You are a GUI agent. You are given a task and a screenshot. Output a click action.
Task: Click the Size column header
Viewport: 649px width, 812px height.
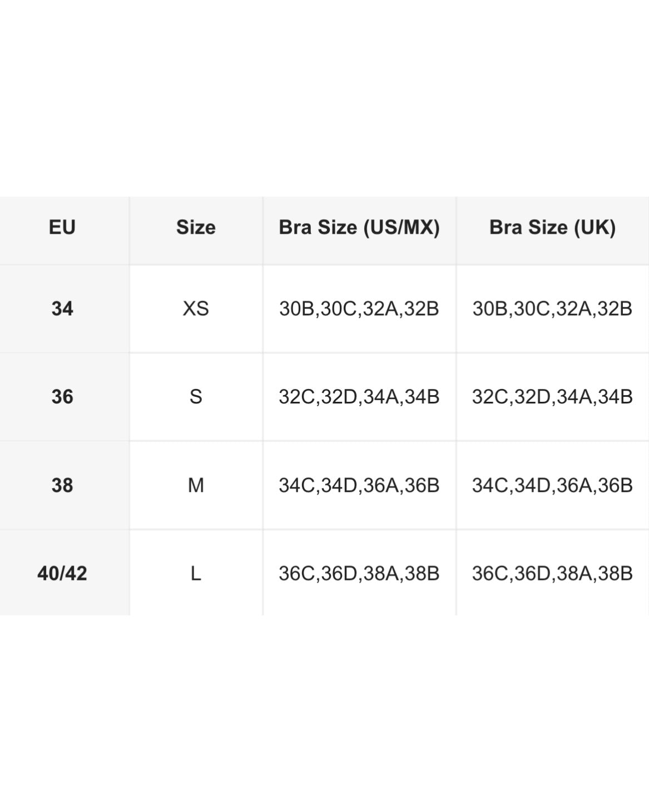pyautogui.click(x=196, y=228)
